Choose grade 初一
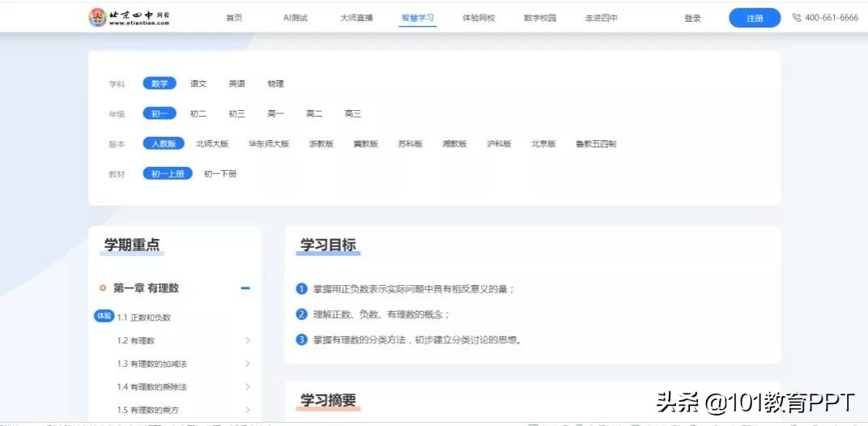Image resolution: width=868 pixels, height=426 pixels. pos(160,113)
